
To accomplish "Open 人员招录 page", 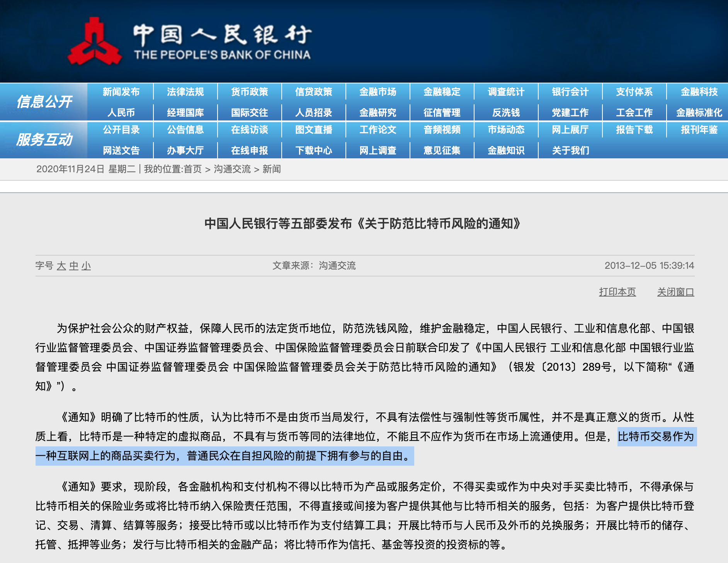I will click(x=313, y=113).
